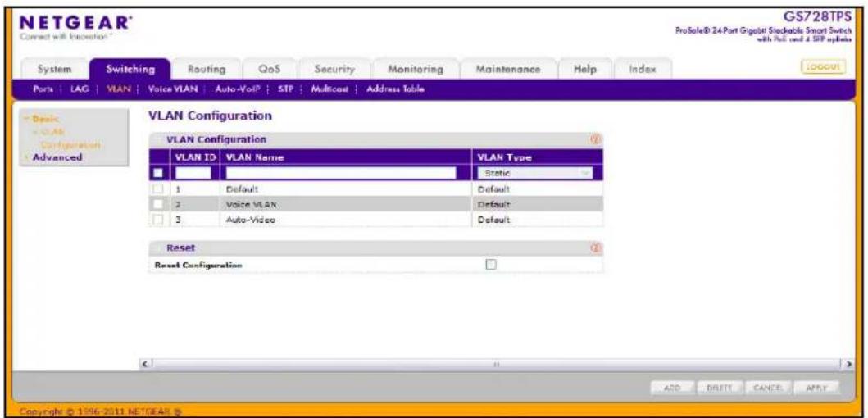Select checkbox for Voice VLAN row

158,204
